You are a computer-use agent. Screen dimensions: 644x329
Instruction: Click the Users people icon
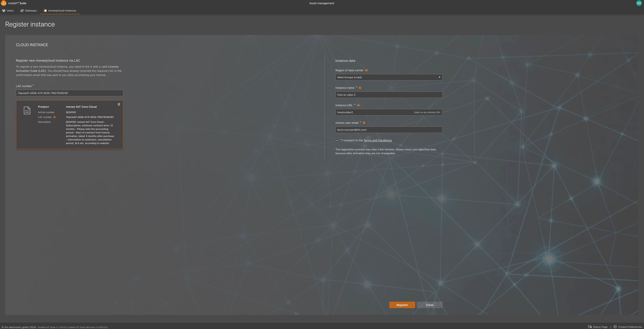4,11
